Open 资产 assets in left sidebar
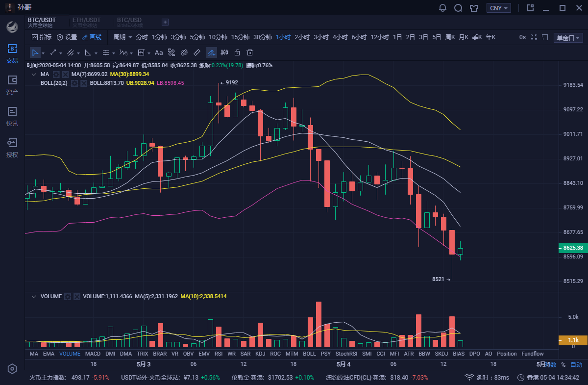Screen dimensions: 588x385 tap(12, 85)
